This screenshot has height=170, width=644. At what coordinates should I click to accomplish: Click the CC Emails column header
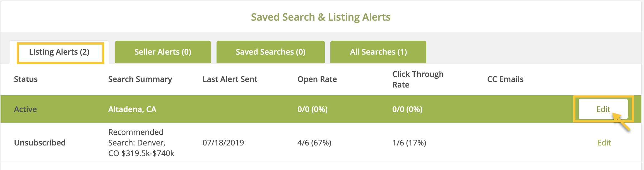pos(505,79)
